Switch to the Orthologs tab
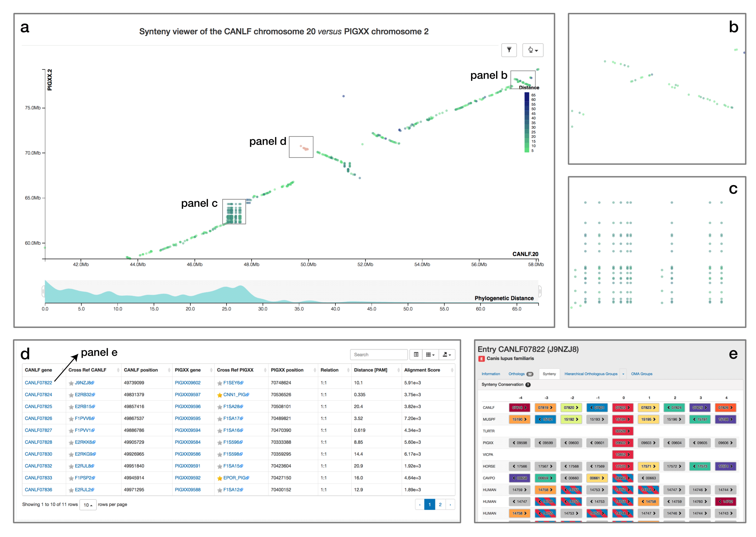Image resolution: width=756 pixels, height=537 pixels. 517,374
